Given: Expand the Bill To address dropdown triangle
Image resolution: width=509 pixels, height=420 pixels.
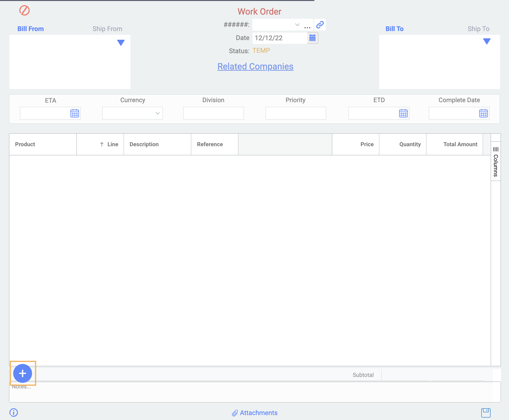Looking at the screenshot, I should tap(486, 41).
